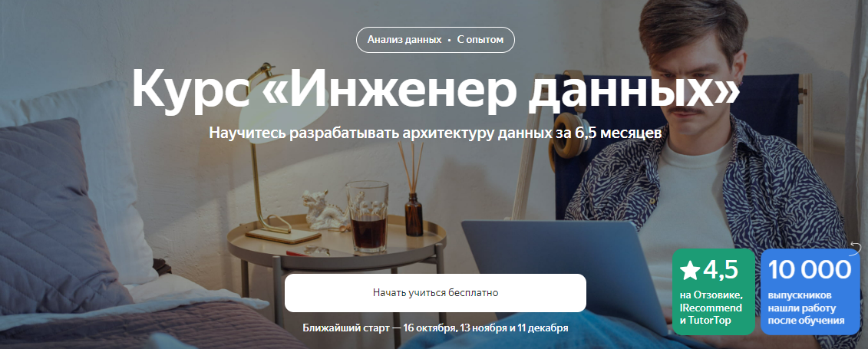Open the green 4,5 rating card

tap(714, 291)
